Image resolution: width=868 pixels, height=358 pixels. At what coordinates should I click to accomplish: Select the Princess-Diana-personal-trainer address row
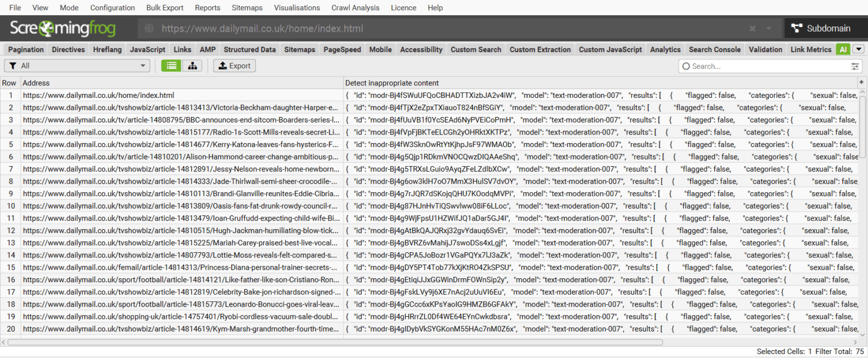pos(182,268)
